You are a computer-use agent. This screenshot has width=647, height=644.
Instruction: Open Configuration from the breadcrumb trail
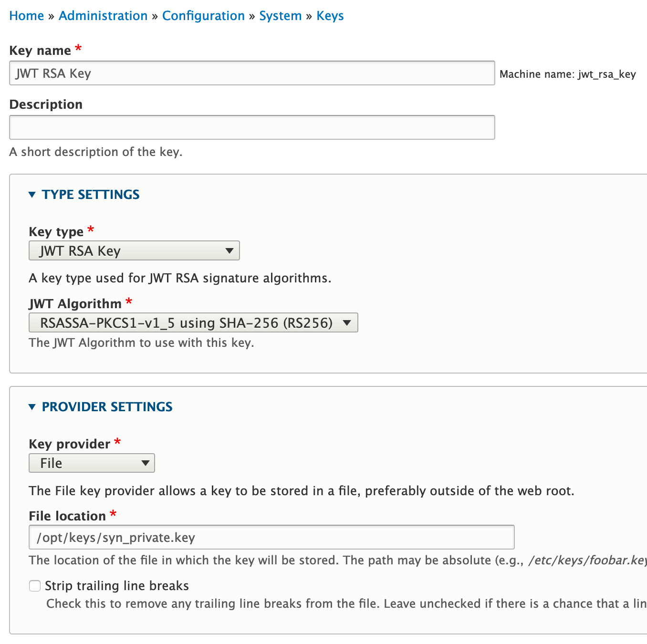pyautogui.click(x=204, y=15)
